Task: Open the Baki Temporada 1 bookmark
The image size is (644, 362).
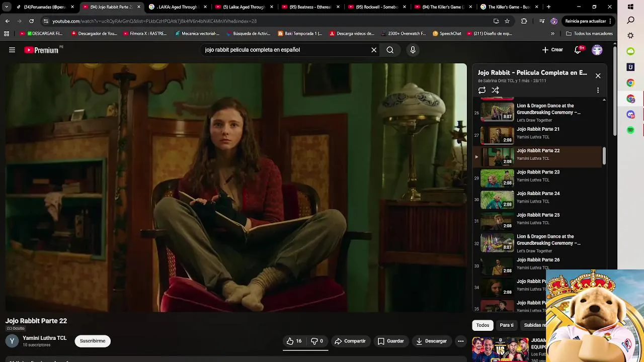Action: 300,34
